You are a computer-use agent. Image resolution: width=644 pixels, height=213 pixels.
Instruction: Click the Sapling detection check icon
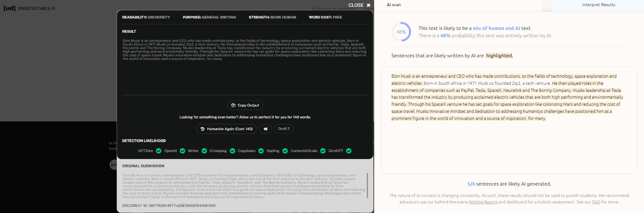[285, 151]
